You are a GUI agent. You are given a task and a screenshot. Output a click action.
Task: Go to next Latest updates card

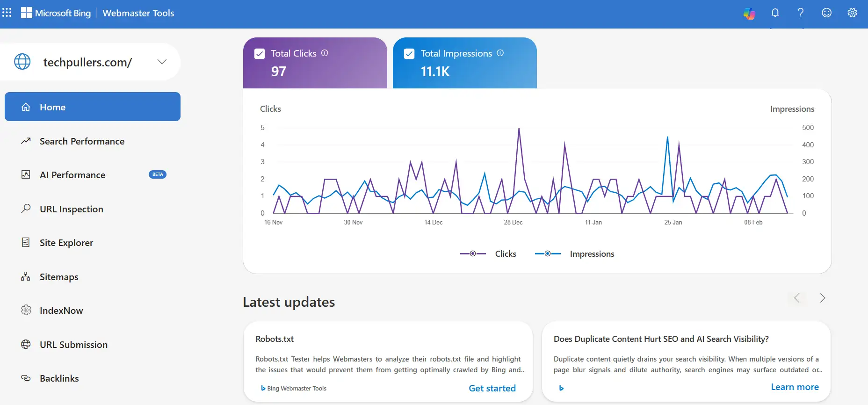pyautogui.click(x=822, y=298)
